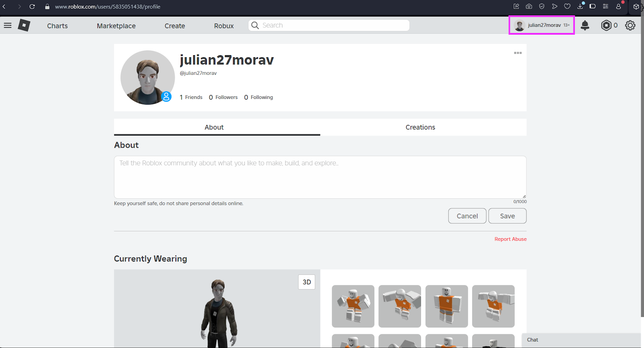Image resolution: width=644 pixels, height=348 pixels.
Task: Click the heart bookmark icon in browser
Action: [x=567, y=6]
